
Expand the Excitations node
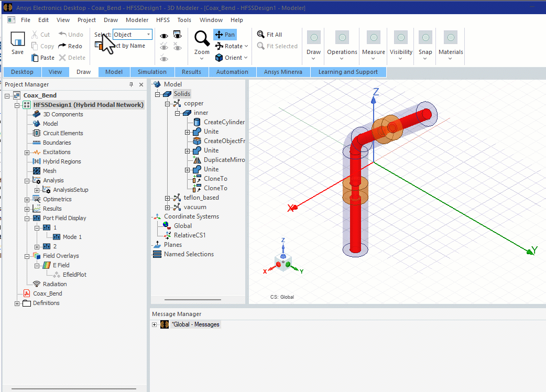[x=27, y=152]
